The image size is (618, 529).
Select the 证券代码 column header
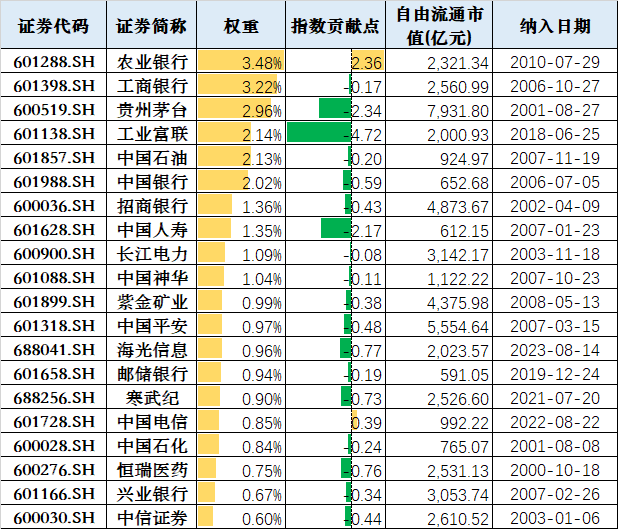point(53,25)
